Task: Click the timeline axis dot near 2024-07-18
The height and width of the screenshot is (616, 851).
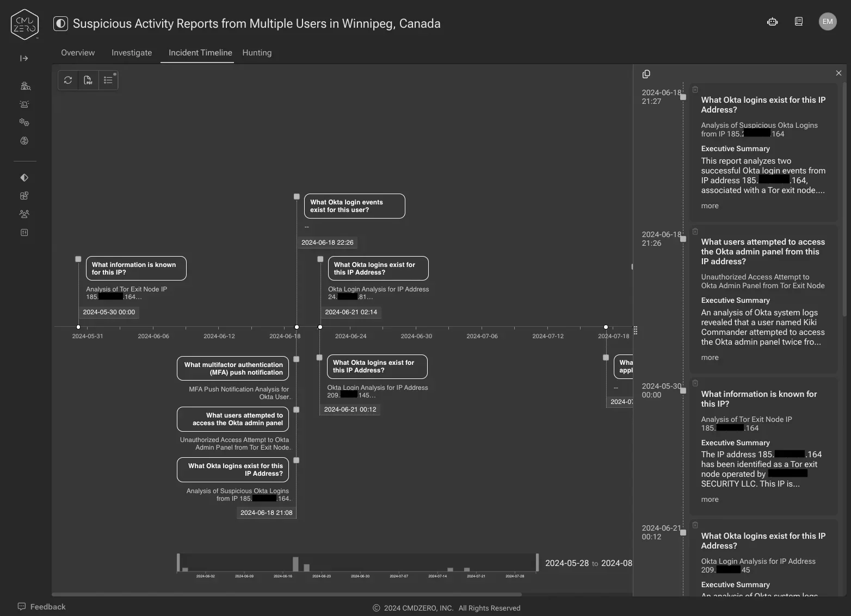Action: [x=606, y=327]
